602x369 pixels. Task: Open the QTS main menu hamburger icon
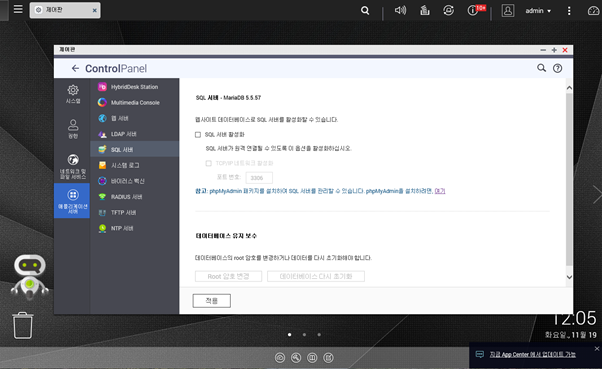tap(18, 9)
